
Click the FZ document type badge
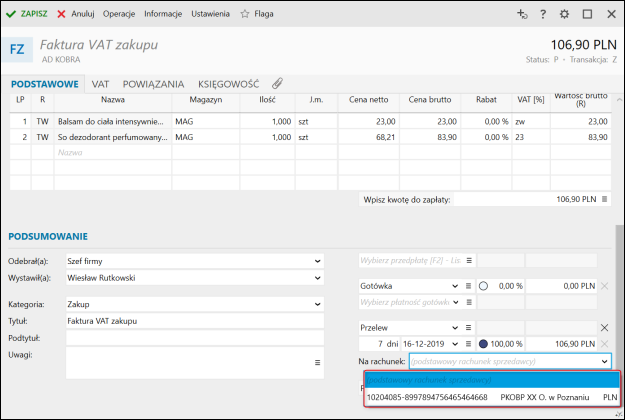[17, 49]
